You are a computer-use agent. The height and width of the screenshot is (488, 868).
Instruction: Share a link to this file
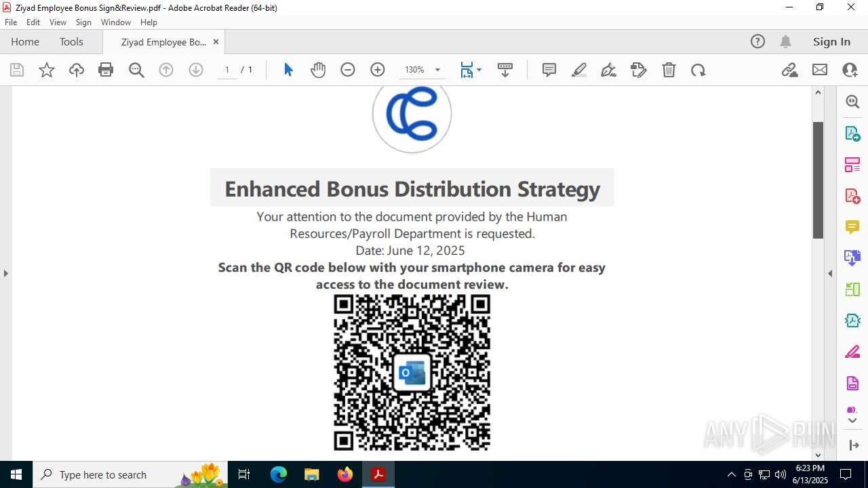(790, 70)
